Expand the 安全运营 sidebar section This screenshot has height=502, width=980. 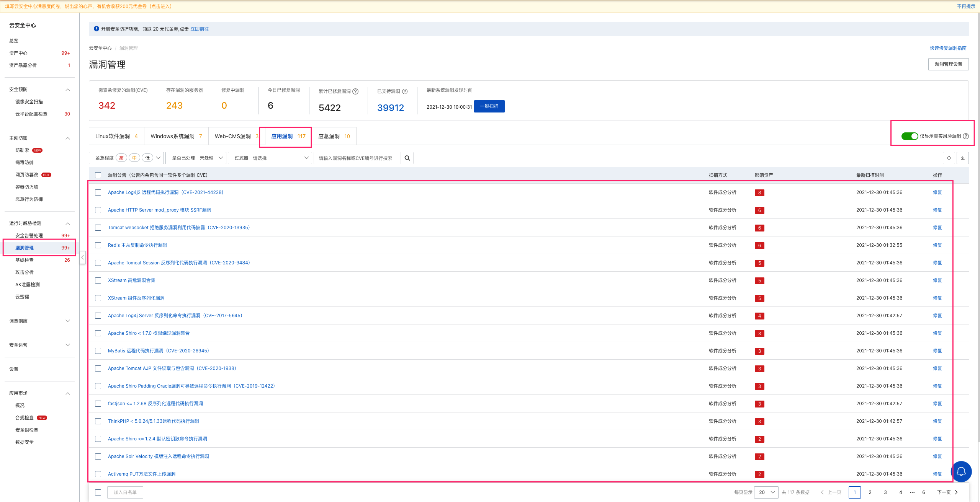tap(68, 345)
